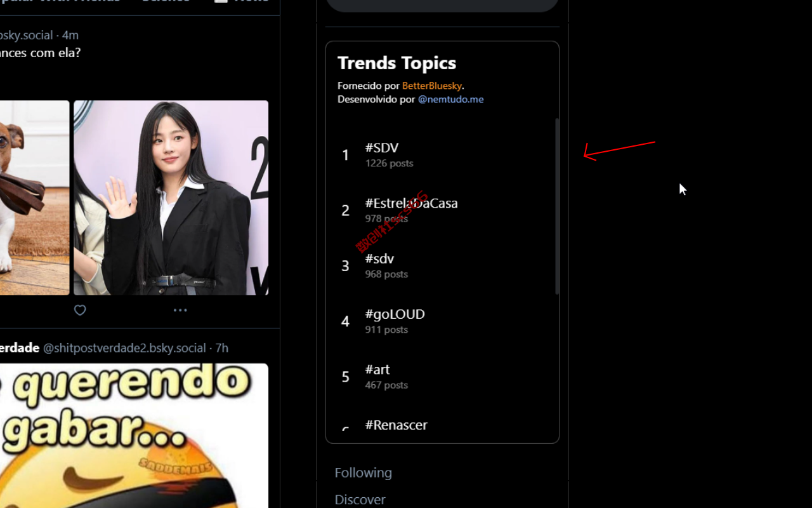Open the 'querendo gabar' meme image
The height and width of the screenshot is (508, 812).
coord(134,436)
